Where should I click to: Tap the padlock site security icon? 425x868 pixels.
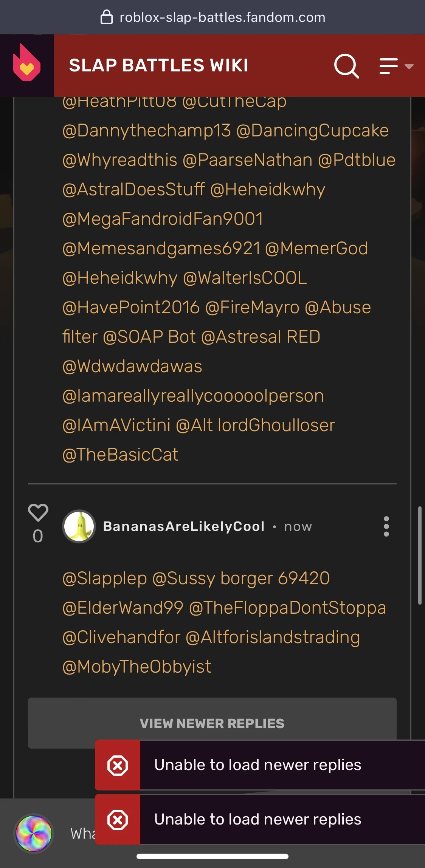[107, 17]
